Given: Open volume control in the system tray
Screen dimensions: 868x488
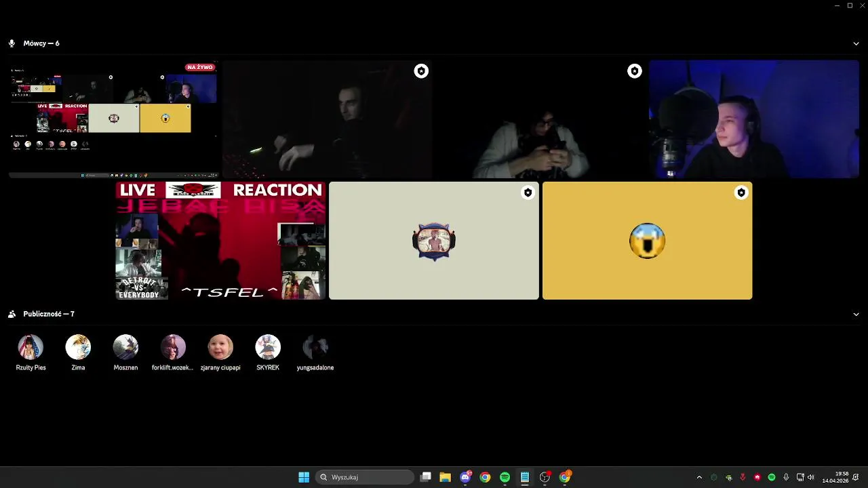Looking at the screenshot, I should click(x=811, y=477).
